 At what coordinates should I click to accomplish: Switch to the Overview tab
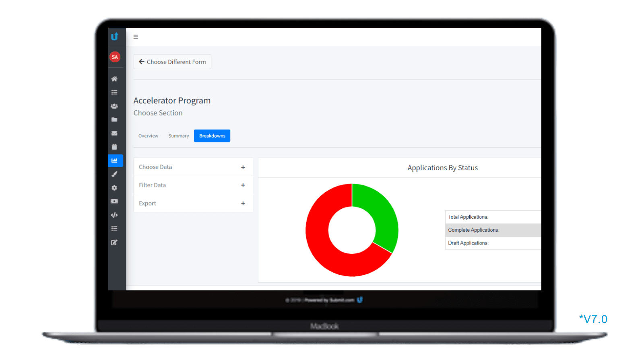(x=148, y=136)
